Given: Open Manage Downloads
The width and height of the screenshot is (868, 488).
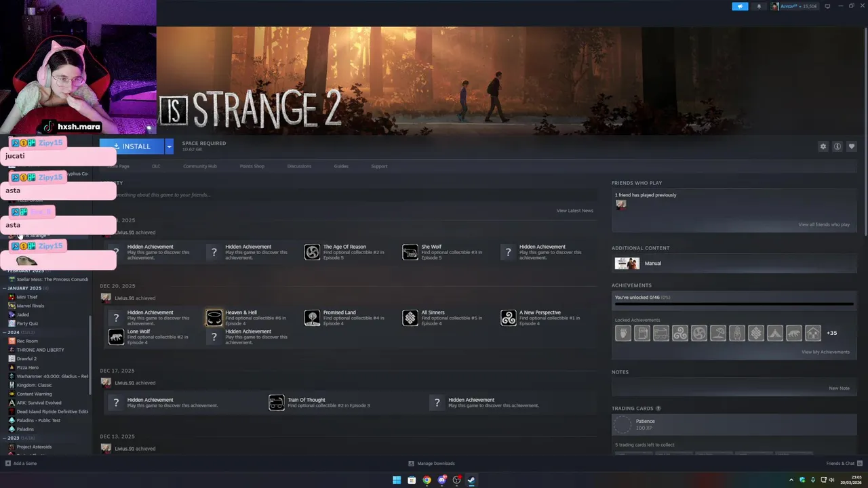Looking at the screenshot, I should click(432, 464).
